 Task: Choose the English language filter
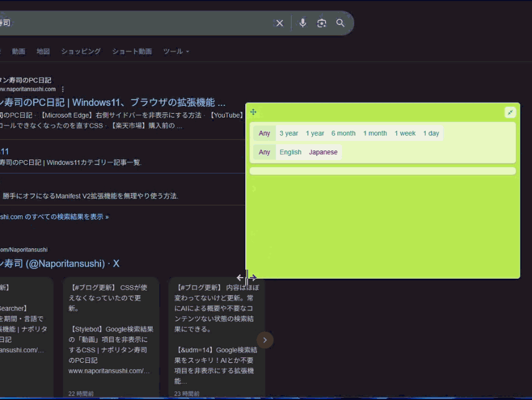(290, 152)
